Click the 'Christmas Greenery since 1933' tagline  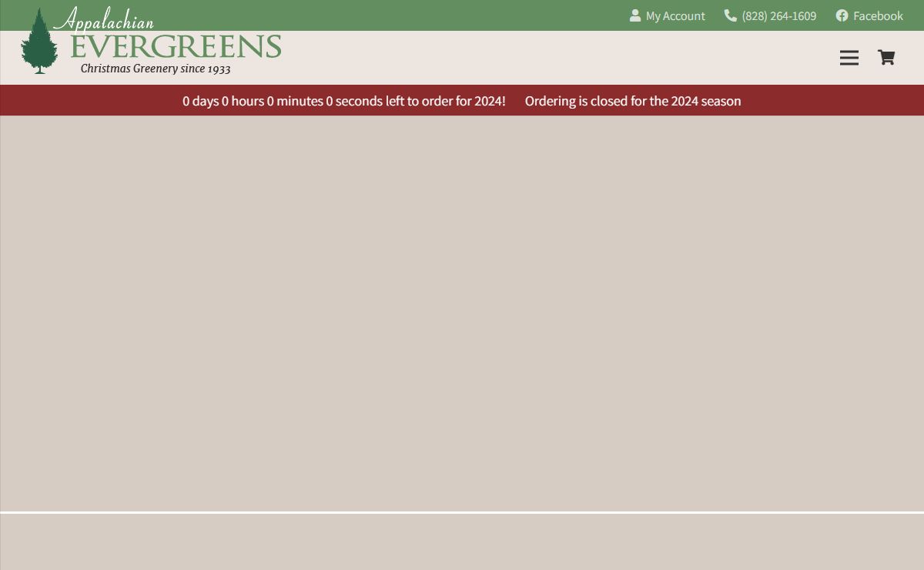156,69
